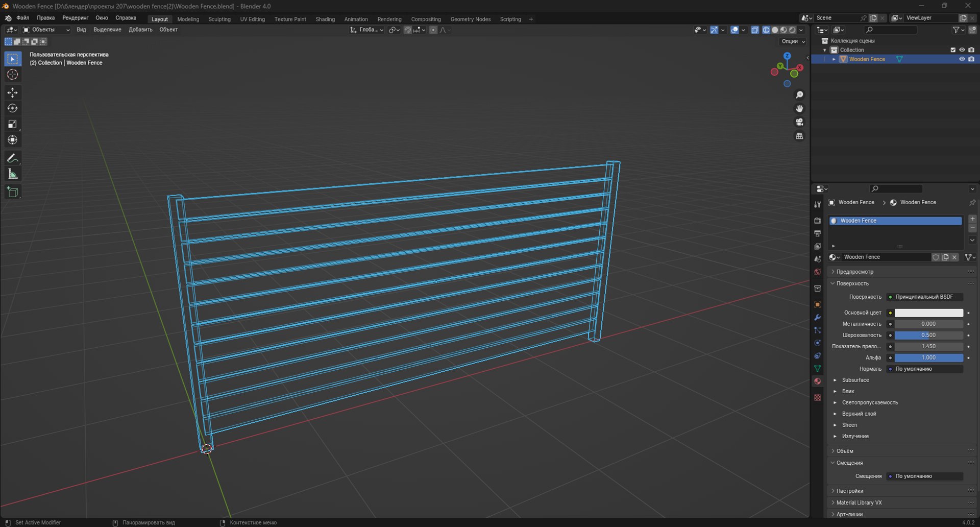The image size is (980, 527).
Task: Open the Основной цвет color swatch
Action: (928, 313)
